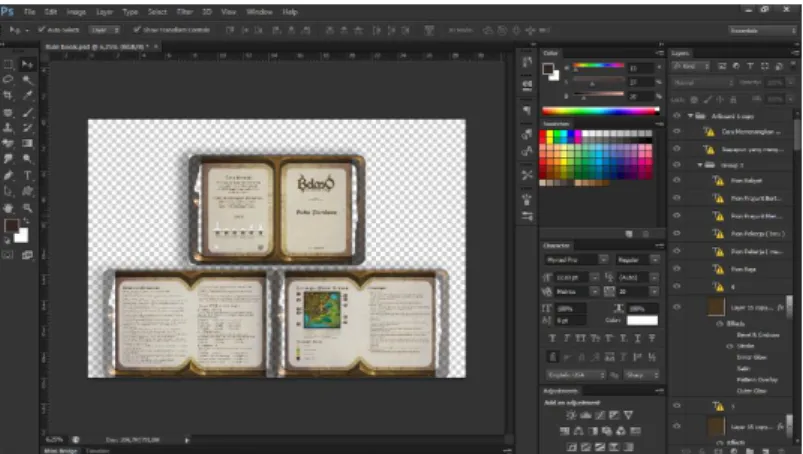
Task: Open the Auto-Select Layer dropdown
Action: tap(104, 30)
